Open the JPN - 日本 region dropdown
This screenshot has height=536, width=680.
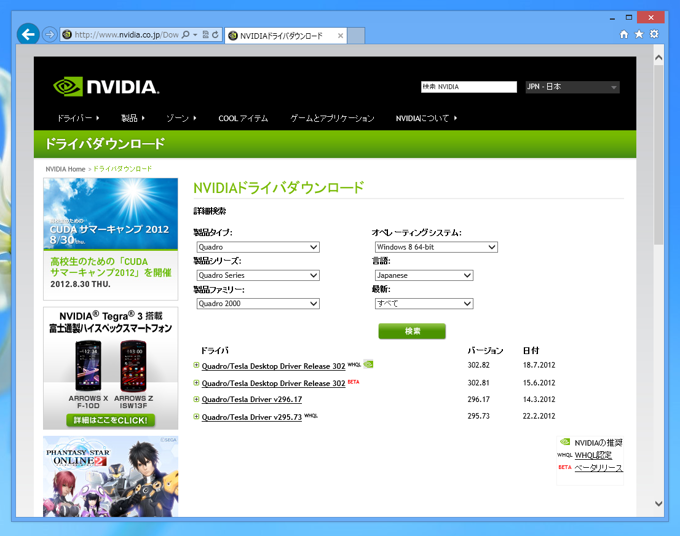point(572,87)
